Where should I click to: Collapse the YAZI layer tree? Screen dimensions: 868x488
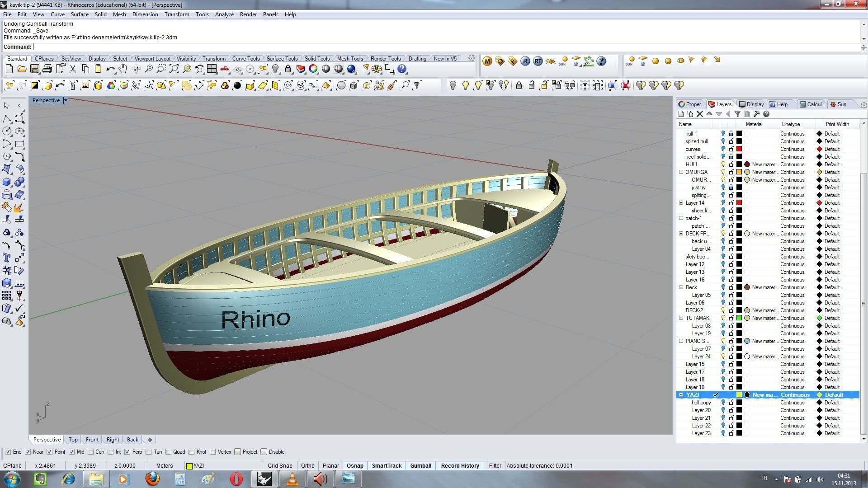681,395
